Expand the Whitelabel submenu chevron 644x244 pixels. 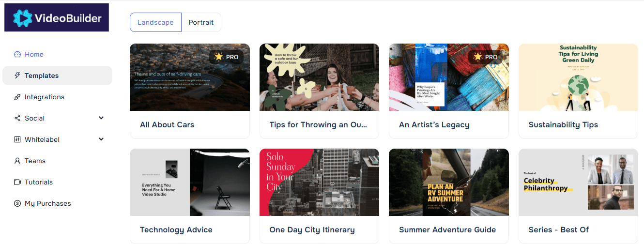point(101,139)
